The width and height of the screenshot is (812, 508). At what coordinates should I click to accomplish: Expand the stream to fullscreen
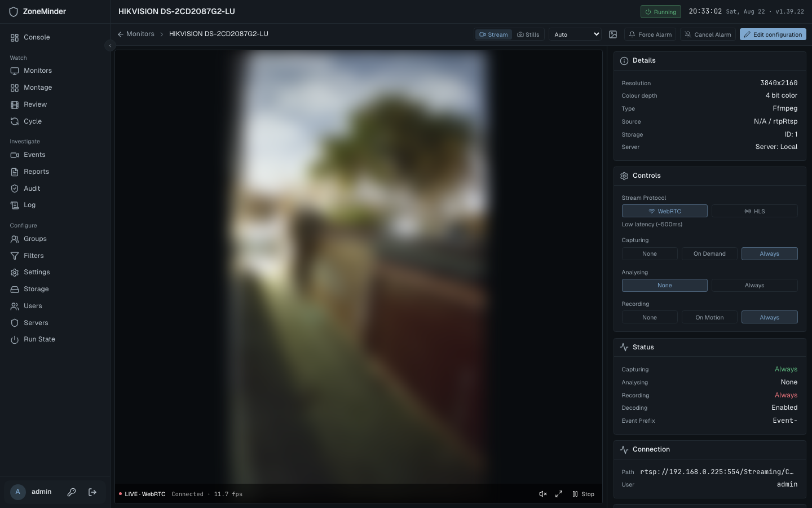(559, 494)
